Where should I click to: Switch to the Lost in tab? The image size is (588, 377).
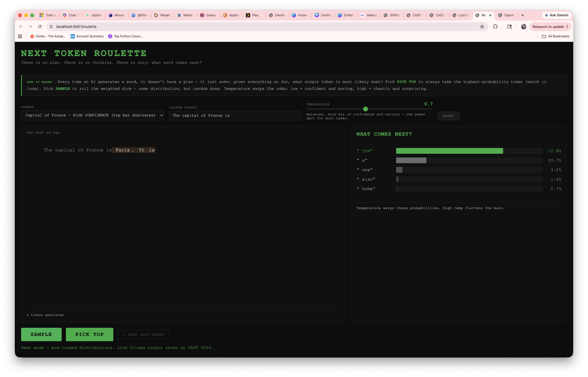pos(461,15)
